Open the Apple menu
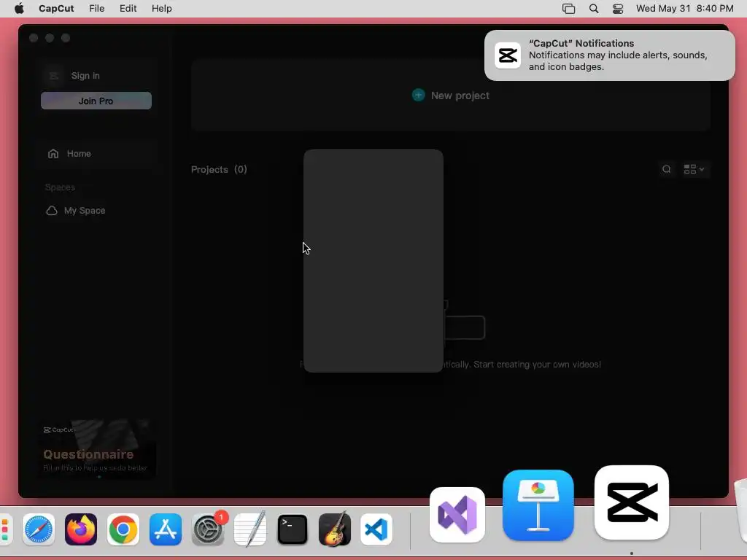The image size is (747, 560). click(x=19, y=9)
